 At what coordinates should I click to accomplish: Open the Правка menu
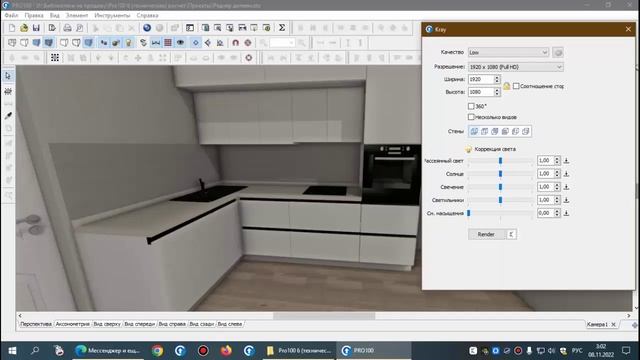(34, 16)
